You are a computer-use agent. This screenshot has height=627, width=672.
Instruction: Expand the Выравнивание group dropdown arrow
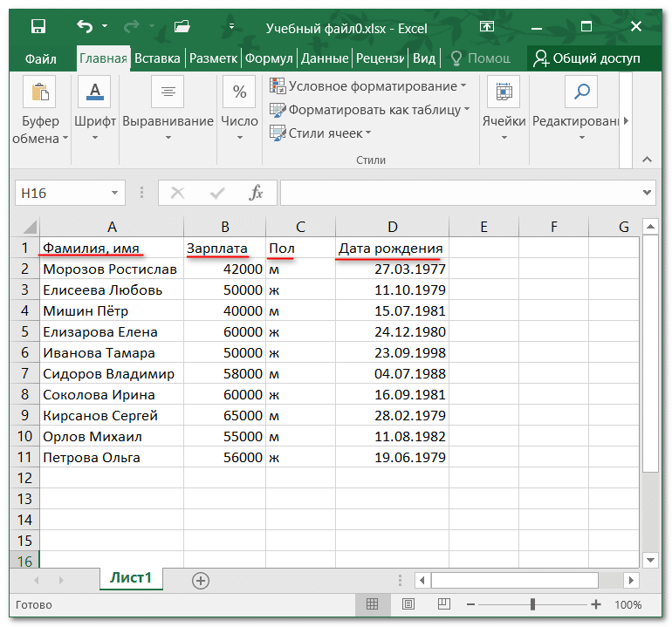(x=168, y=138)
